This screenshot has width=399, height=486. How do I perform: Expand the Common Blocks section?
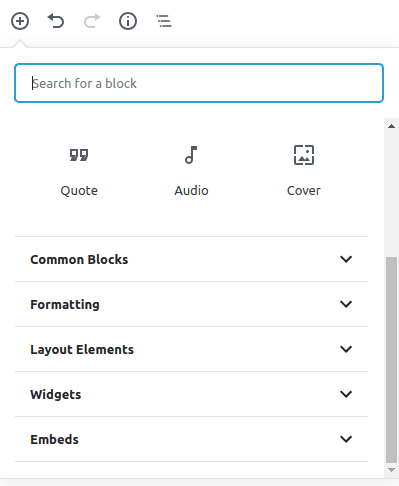[191, 259]
